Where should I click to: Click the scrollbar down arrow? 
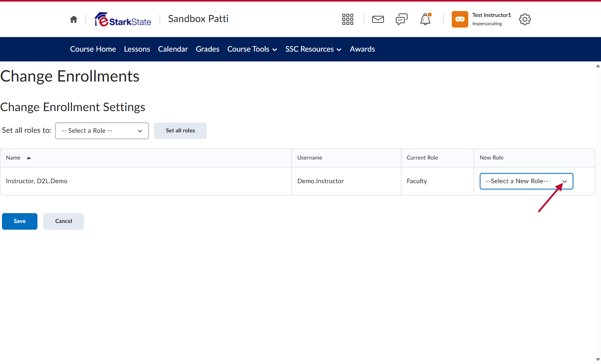pos(598,359)
